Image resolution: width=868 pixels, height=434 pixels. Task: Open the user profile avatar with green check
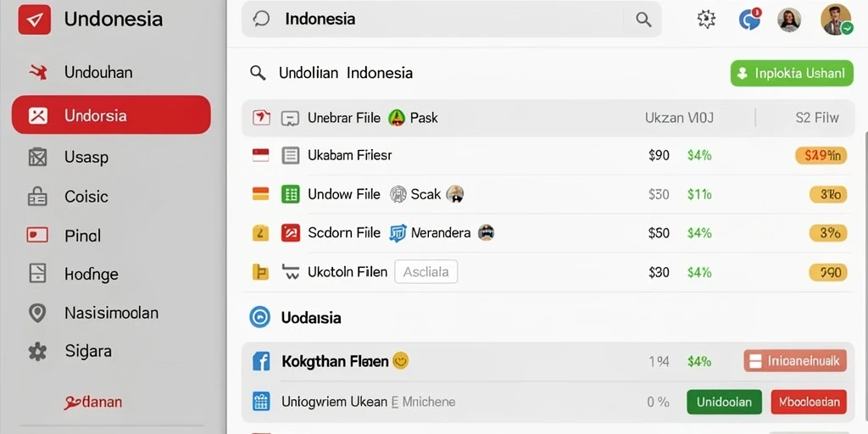tap(836, 19)
